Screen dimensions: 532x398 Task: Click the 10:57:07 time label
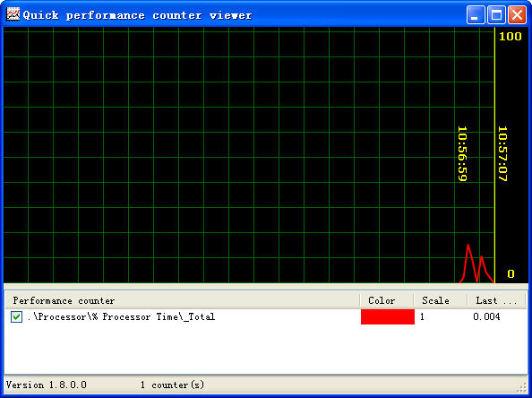pyautogui.click(x=502, y=154)
